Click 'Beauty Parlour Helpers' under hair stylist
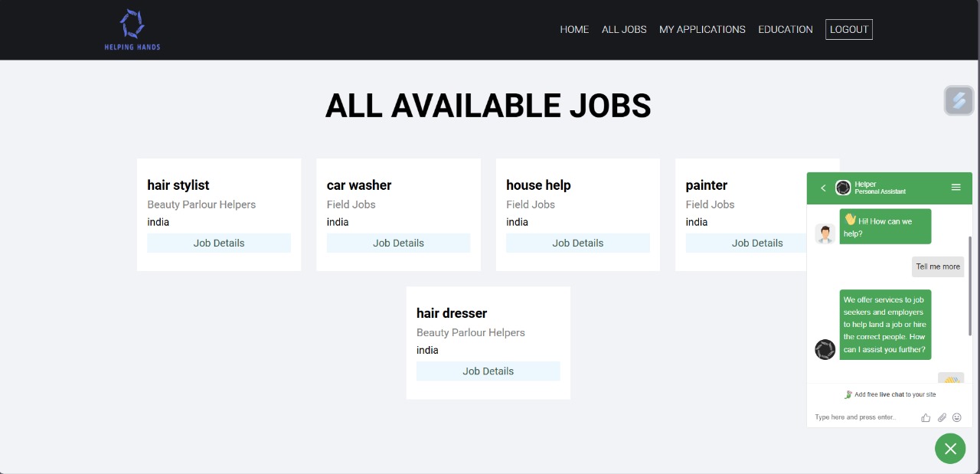Screen dimensions: 980x474 pos(201,204)
